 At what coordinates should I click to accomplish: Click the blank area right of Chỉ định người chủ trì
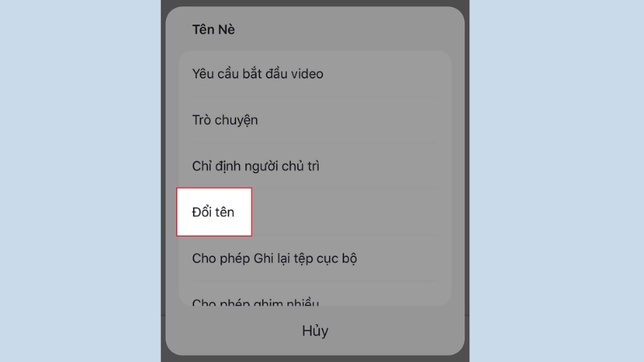(x=386, y=166)
